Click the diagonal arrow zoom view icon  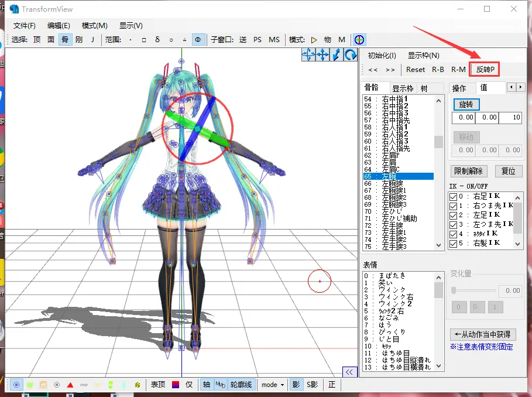[337, 54]
